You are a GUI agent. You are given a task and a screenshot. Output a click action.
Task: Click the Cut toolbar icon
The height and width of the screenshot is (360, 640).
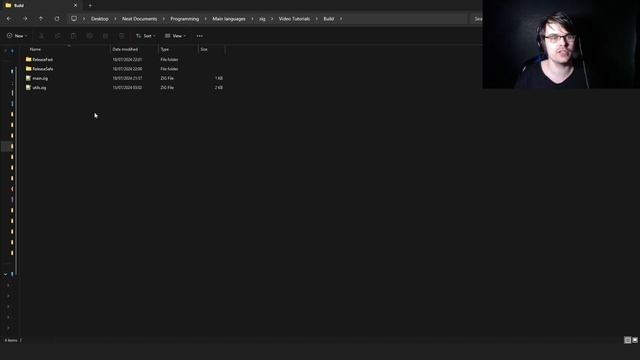point(41,36)
